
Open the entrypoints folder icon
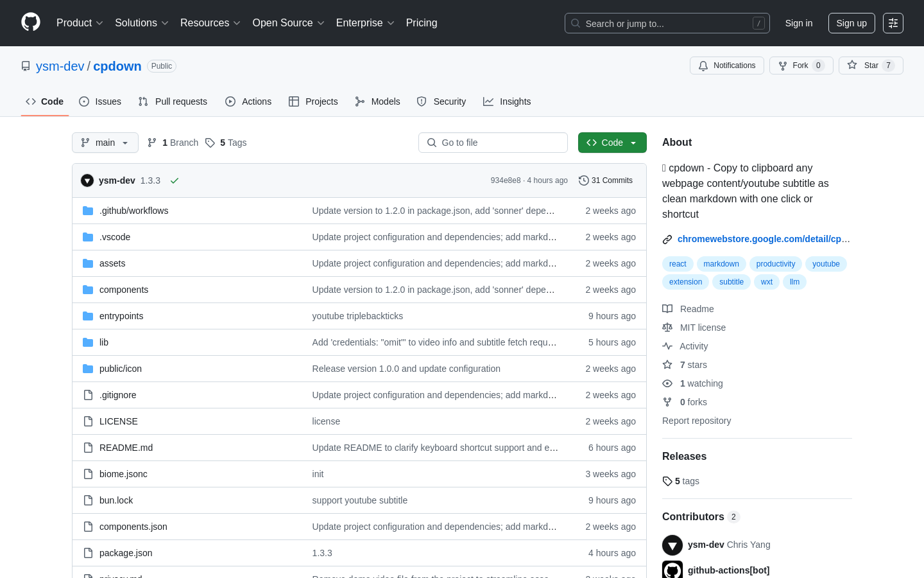(x=88, y=316)
